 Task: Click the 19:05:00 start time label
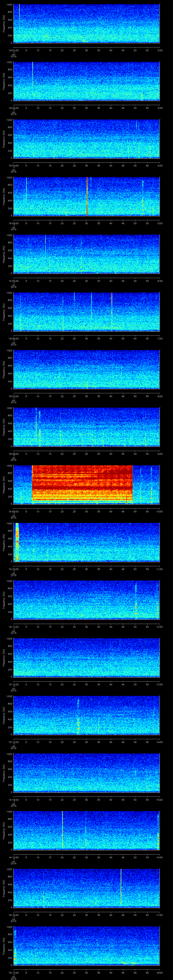tap(13, 281)
